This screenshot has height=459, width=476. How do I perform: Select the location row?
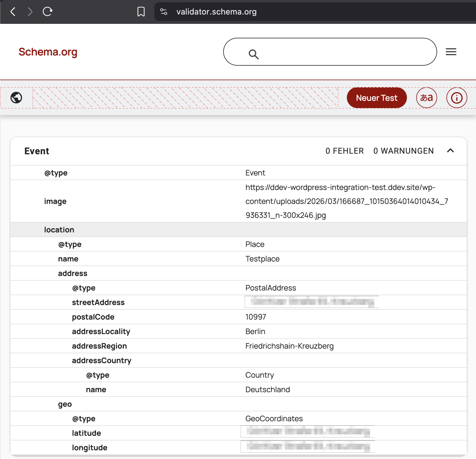point(59,230)
